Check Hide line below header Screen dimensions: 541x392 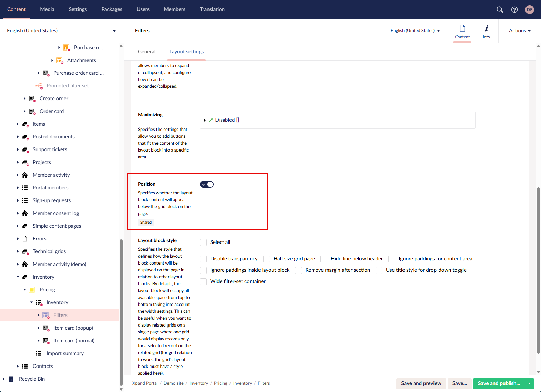[x=324, y=259]
